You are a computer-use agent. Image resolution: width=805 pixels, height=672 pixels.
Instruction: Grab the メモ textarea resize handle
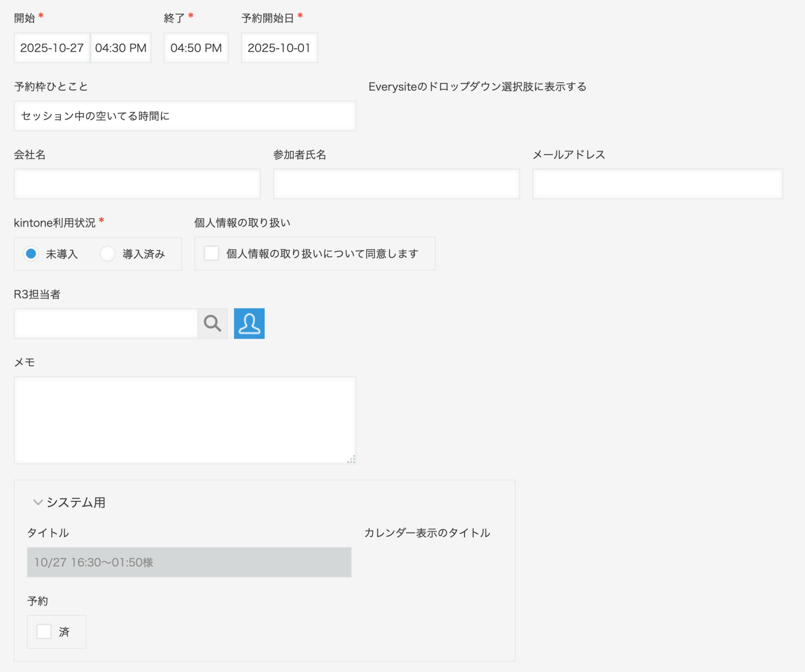[x=352, y=459]
